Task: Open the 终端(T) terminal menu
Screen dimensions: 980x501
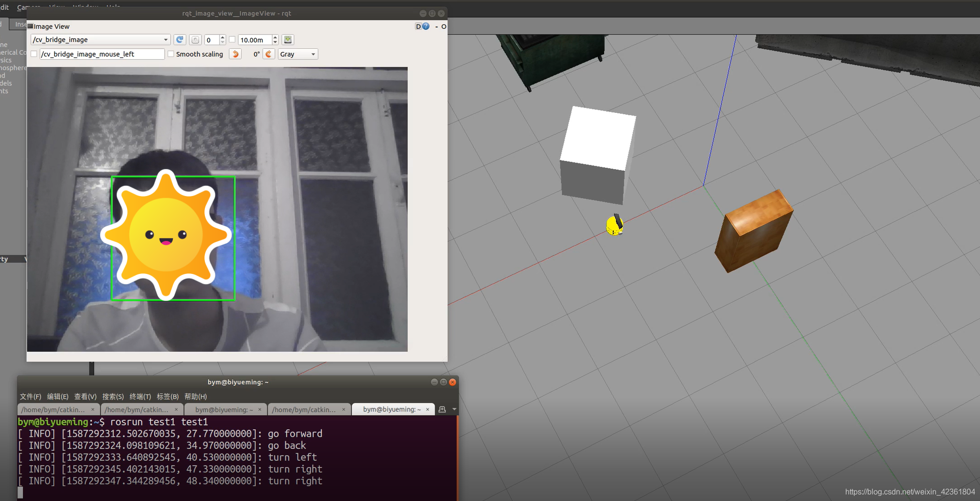Action: coord(140,396)
